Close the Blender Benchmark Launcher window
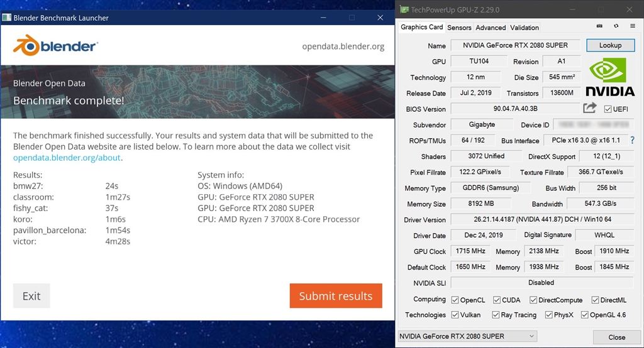This screenshot has height=348, width=644. 380,18
